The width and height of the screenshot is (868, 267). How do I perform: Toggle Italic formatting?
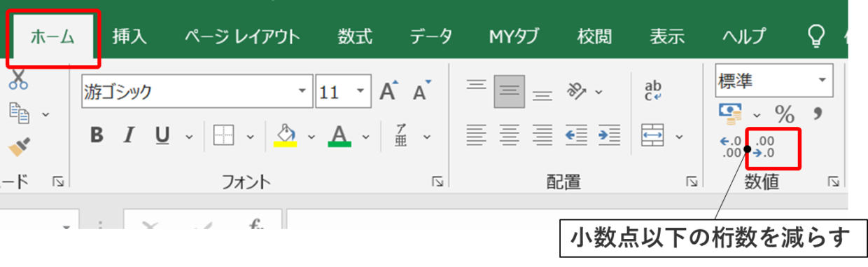coord(129,135)
